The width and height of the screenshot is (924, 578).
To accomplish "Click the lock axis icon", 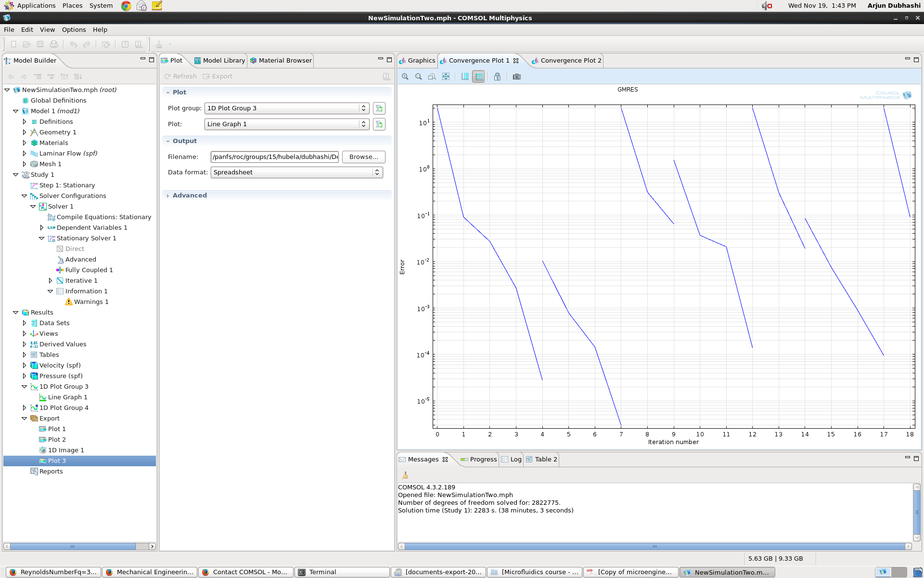I will click(x=497, y=77).
